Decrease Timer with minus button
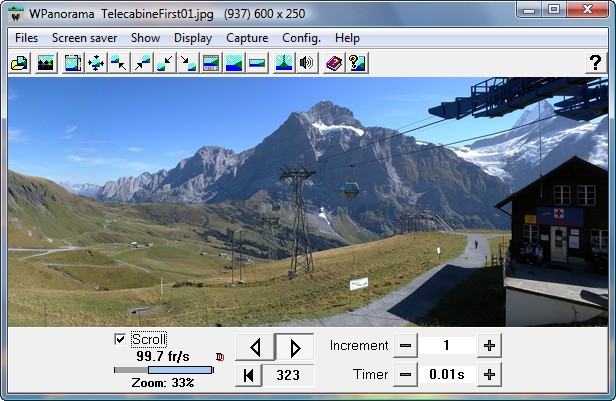 (405, 375)
